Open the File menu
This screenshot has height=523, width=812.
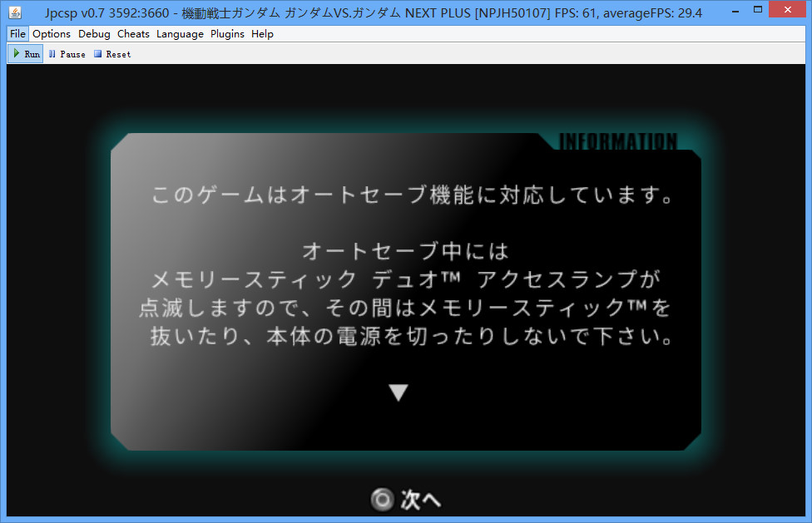click(x=18, y=34)
